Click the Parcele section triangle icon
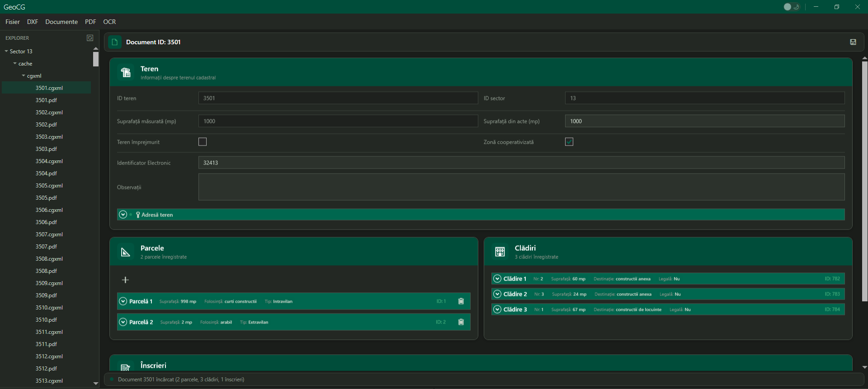The width and height of the screenshot is (868, 389). point(126,252)
